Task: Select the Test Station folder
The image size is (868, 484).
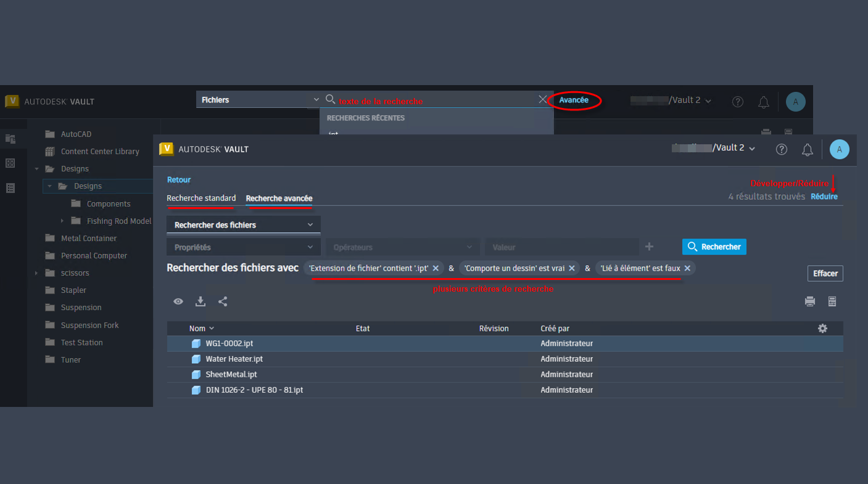Action: pyautogui.click(x=81, y=343)
